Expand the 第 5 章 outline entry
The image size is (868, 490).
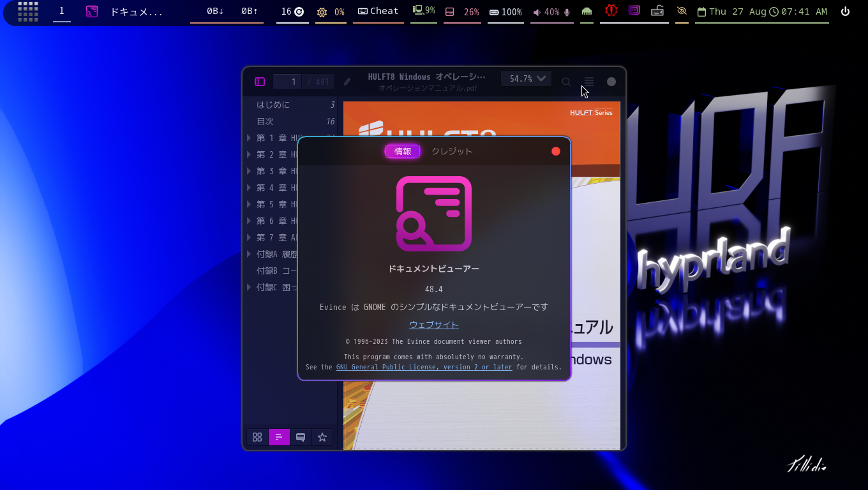point(249,204)
